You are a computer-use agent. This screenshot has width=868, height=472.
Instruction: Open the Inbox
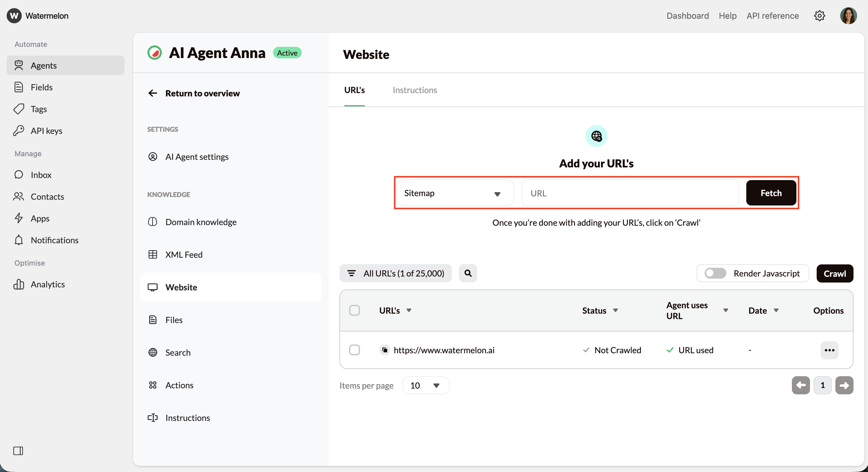(40, 175)
